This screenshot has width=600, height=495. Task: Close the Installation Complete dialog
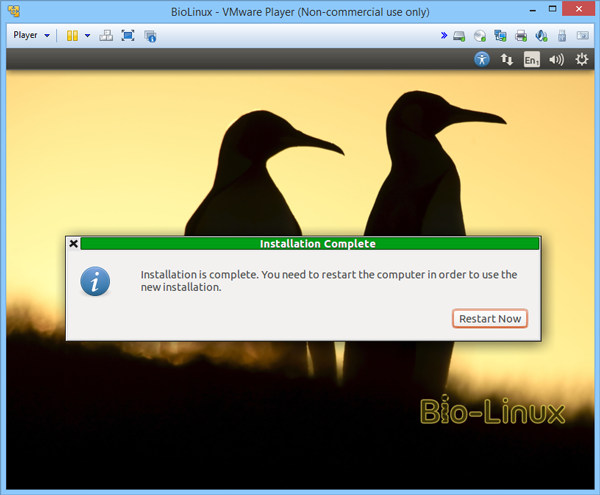[74, 244]
